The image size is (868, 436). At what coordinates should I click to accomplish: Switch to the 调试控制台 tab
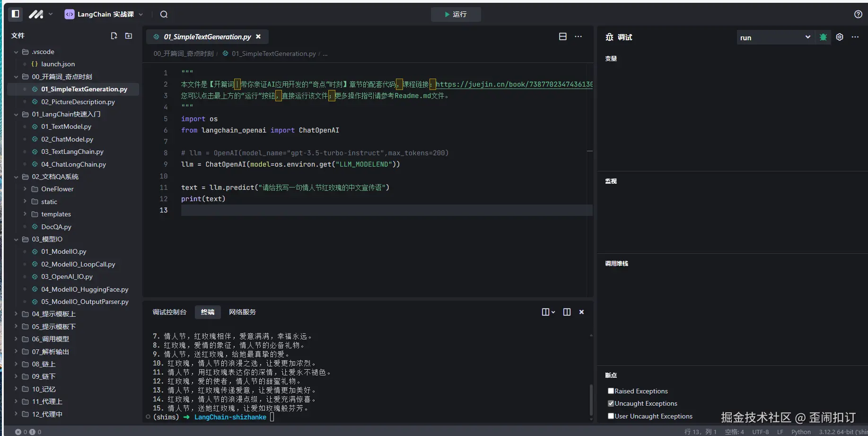coord(169,312)
